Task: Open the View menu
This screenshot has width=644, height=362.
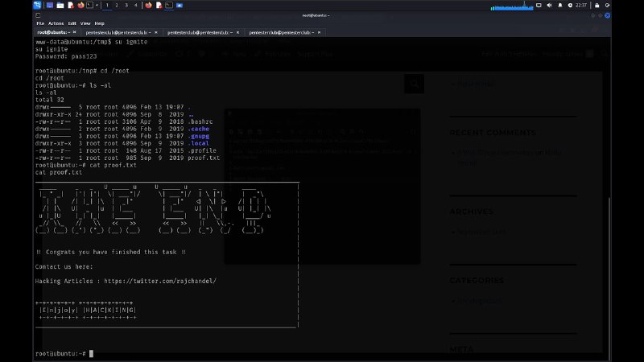Action: click(x=85, y=23)
